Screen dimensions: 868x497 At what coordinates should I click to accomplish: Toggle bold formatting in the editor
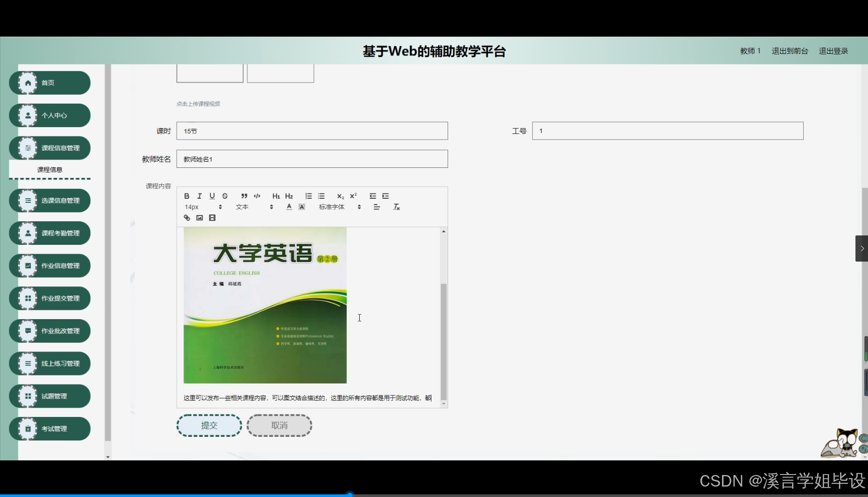187,196
